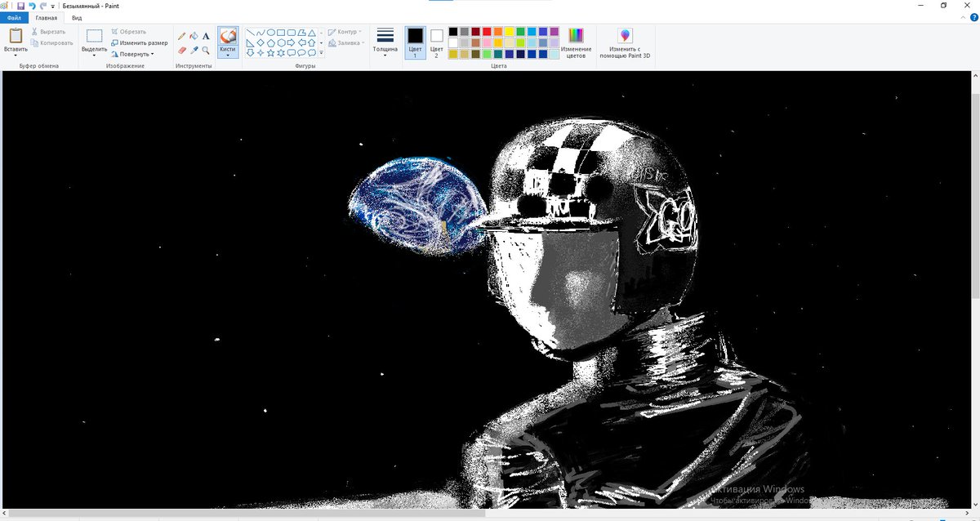Open the Вставить dropdown arrow
980x521 pixels.
click(16, 56)
